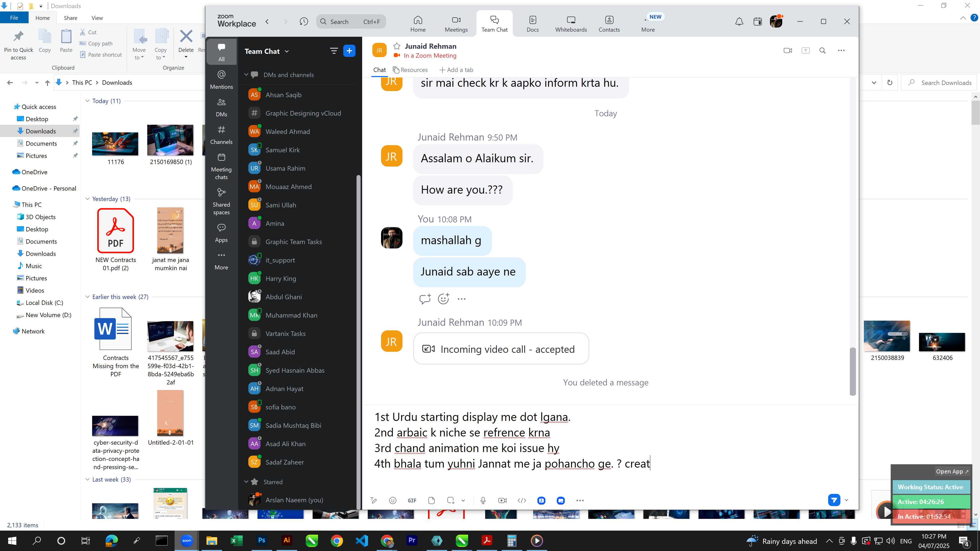The width and height of the screenshot is (980, 551).
Task: Open profile avatar in Zoom header
Action: click(776, 21)
